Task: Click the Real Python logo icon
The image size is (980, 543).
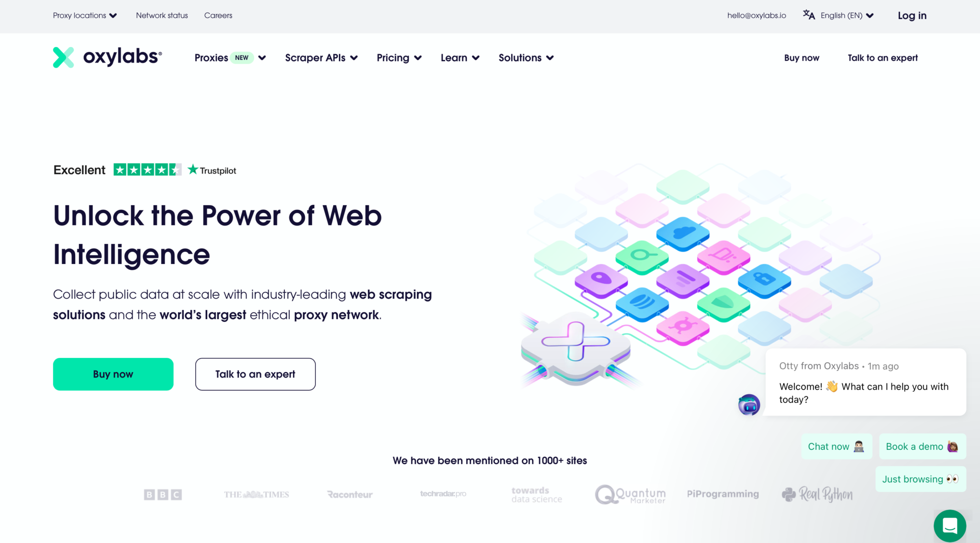Action: 789,494
